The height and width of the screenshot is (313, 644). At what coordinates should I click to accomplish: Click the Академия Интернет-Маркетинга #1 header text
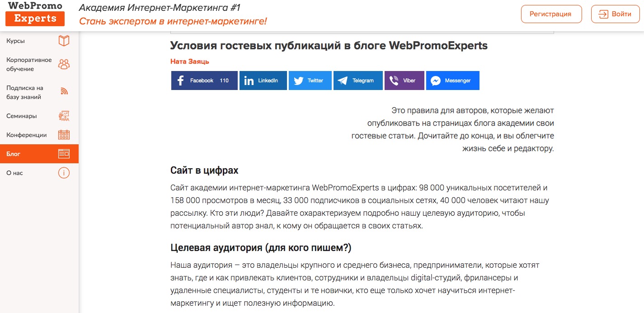click(x=160, y=7)
